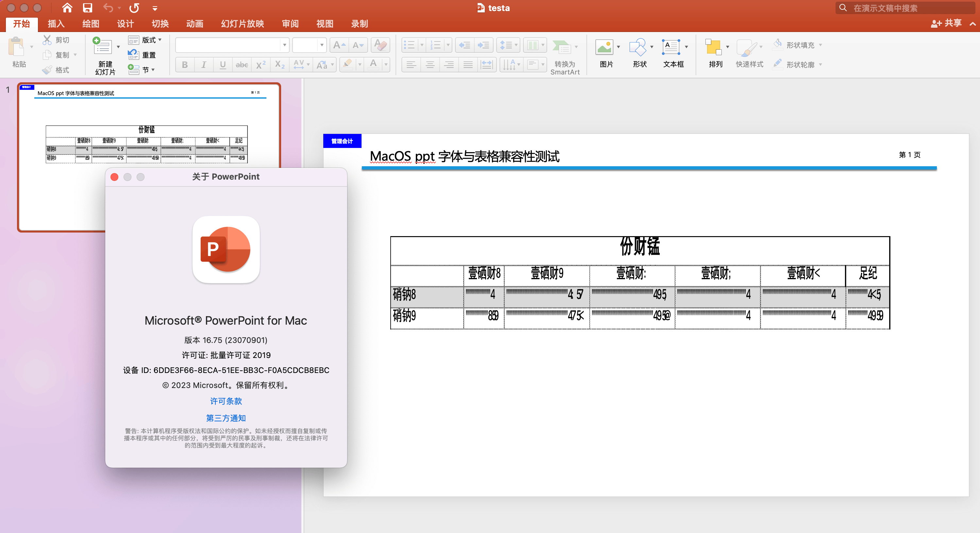Image resolution: width=980 pixels, height=533 pixels.
Task: Toggle bold formatting button
Action: click(185, 65)
